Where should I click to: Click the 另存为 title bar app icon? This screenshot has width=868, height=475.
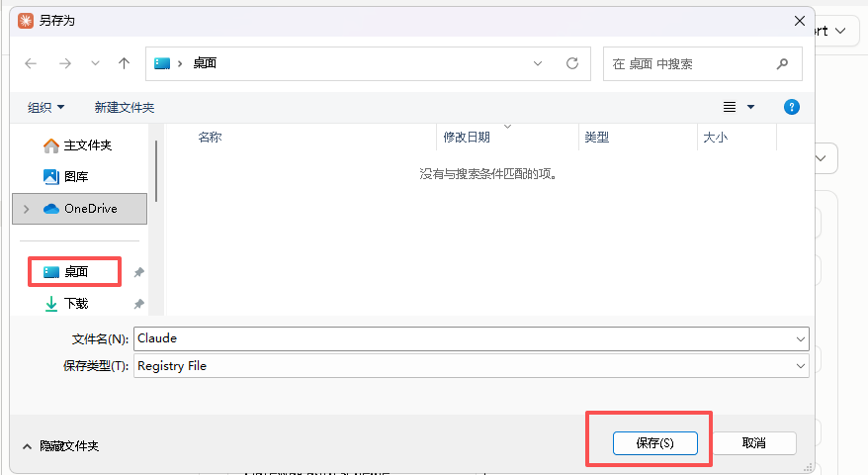click(26, 21)
